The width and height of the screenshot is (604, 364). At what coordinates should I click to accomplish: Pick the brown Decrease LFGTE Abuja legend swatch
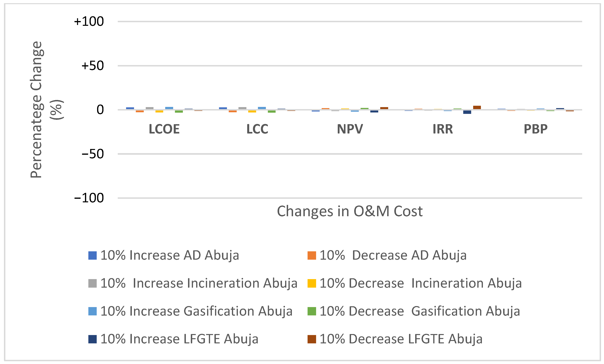coord(312,339)
